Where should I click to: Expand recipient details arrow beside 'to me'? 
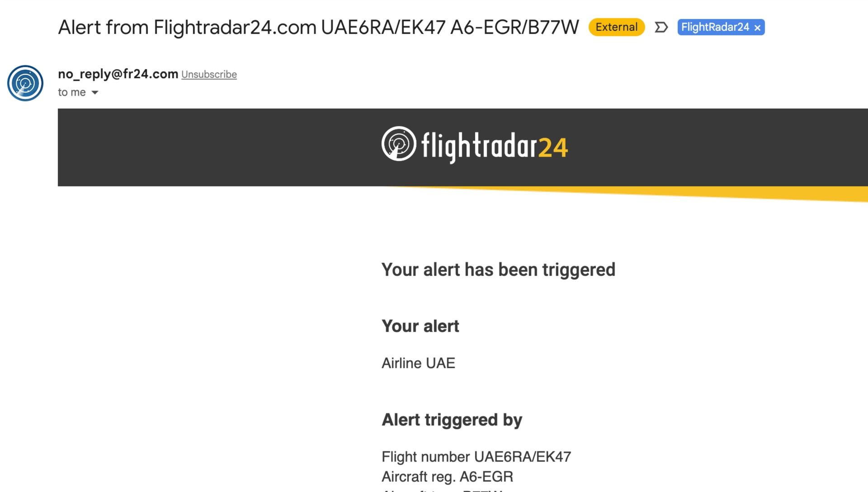point(95,93)
